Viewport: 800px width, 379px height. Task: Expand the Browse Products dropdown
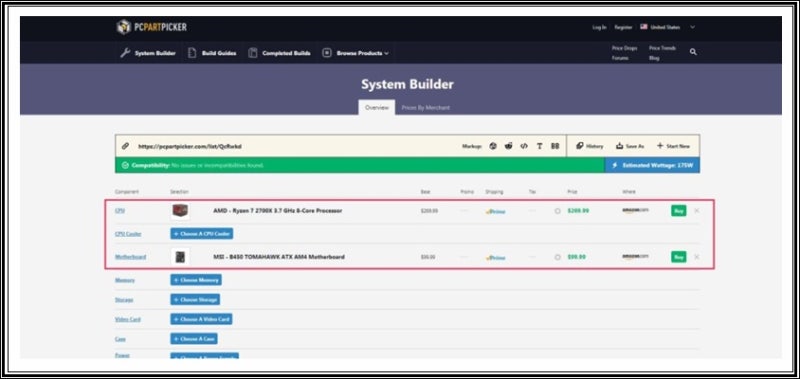pos(356,53)
